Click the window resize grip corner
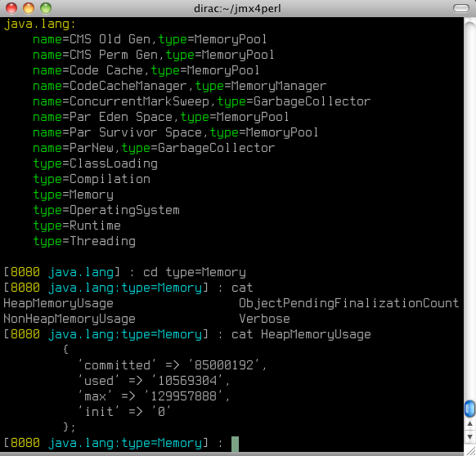 470,450
